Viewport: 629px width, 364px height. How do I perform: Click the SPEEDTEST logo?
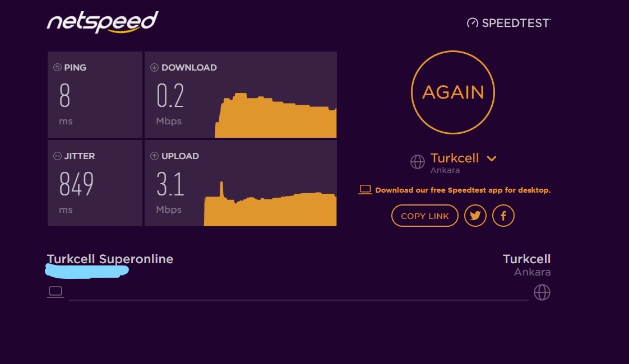[509, 23]
